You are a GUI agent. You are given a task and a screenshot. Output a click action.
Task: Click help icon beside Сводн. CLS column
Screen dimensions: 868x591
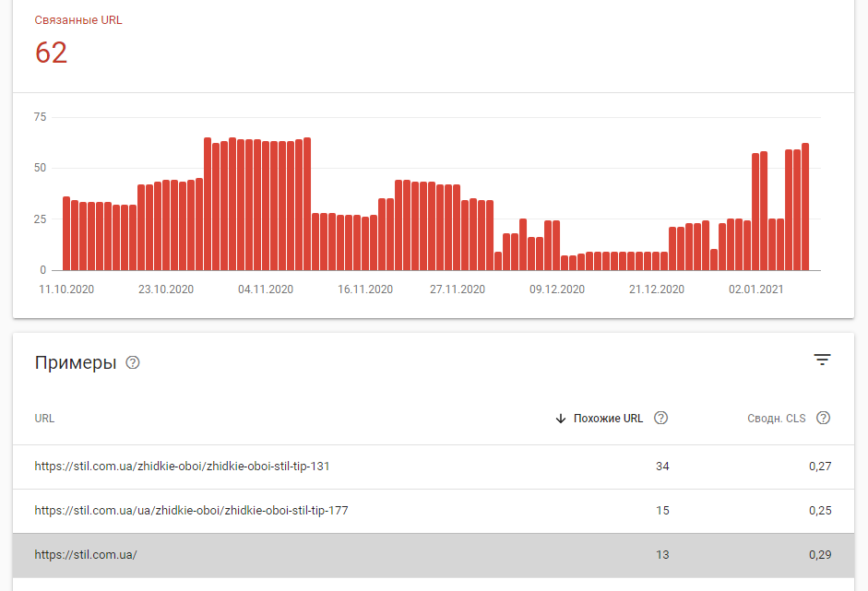(823, 418)
